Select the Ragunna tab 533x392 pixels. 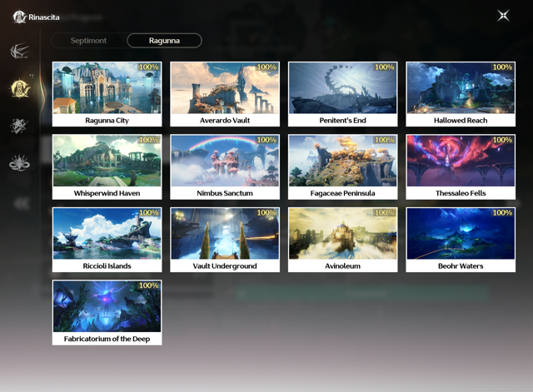point(164,41)
